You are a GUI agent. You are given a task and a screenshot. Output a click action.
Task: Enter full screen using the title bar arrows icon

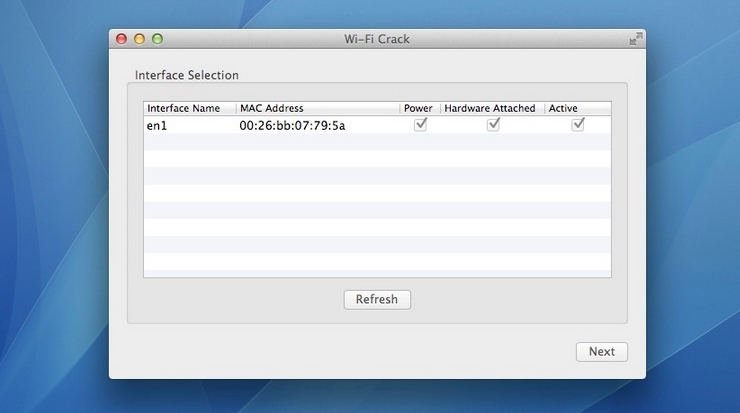tap(636, 39)
